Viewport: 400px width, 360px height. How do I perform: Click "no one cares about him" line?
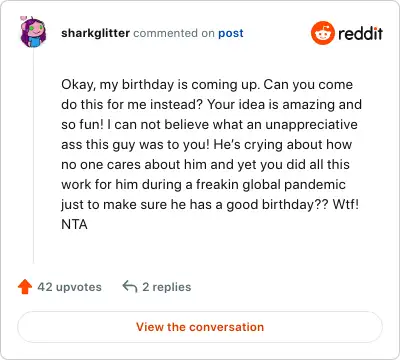133,164
